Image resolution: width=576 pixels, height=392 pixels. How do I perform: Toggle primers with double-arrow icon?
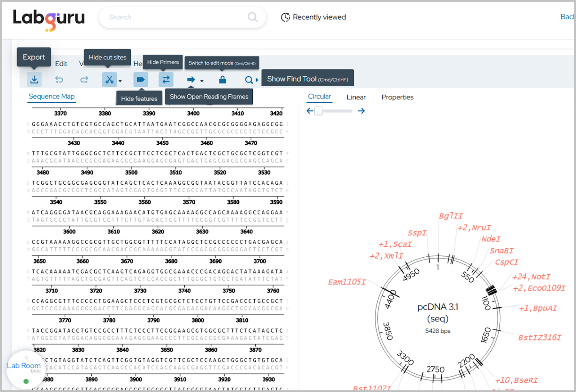(x=166, y=80)
